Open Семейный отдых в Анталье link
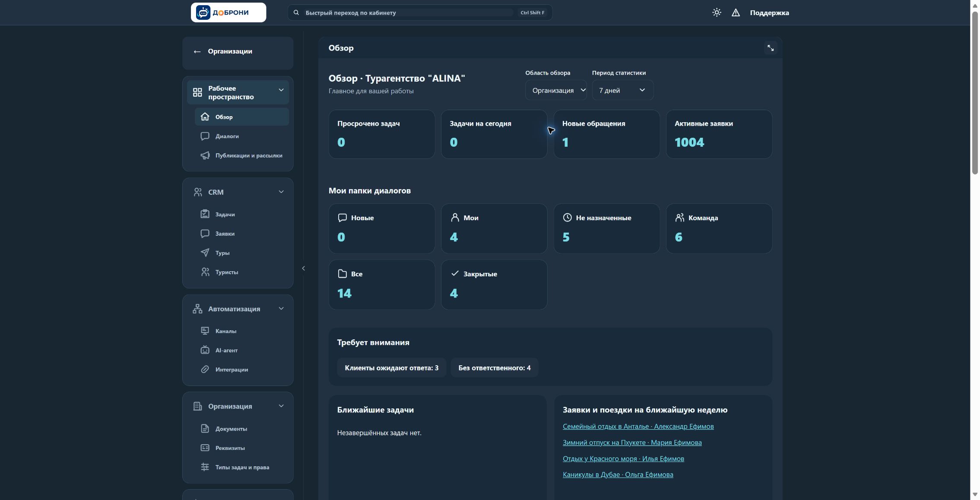This screenshot has width=980, height=500. point(638,426)
